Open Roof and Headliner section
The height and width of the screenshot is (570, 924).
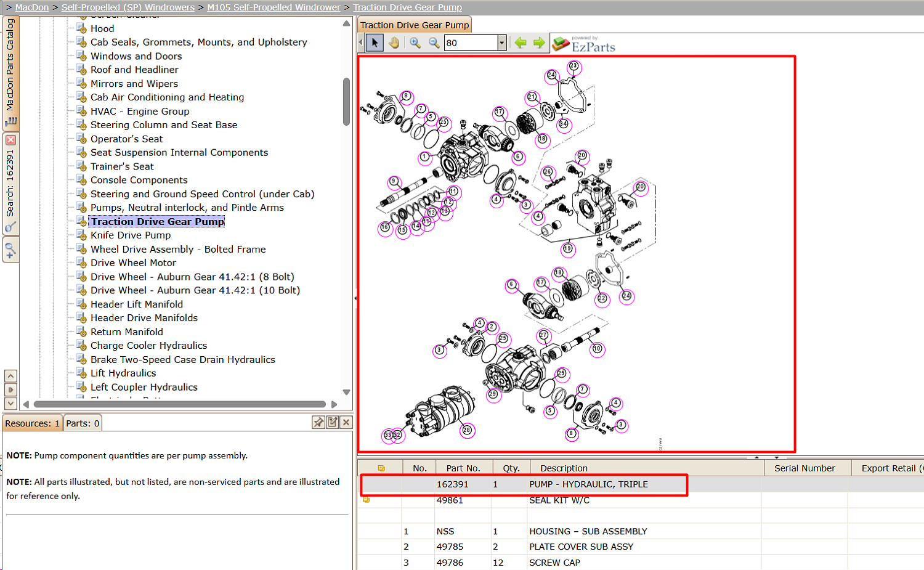pos(134,70)
